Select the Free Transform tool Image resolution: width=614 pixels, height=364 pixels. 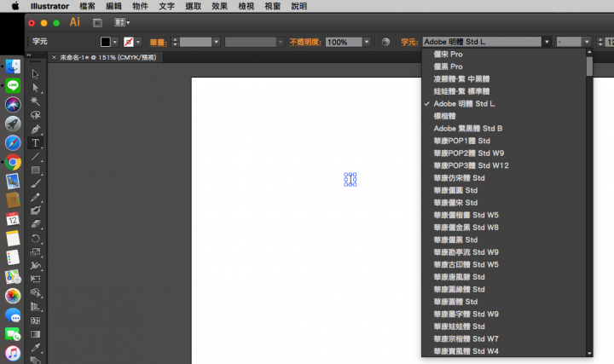click(x=35, y=279)
